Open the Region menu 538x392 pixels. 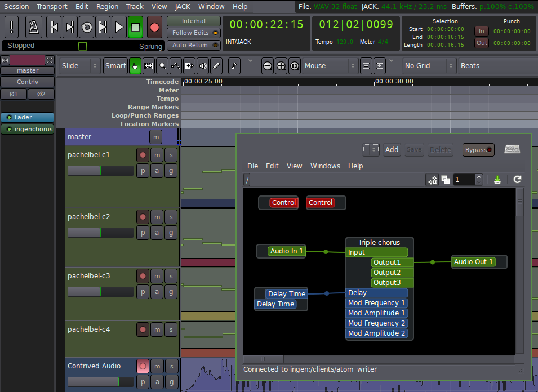pyautogui.click(x=107, y=7)
